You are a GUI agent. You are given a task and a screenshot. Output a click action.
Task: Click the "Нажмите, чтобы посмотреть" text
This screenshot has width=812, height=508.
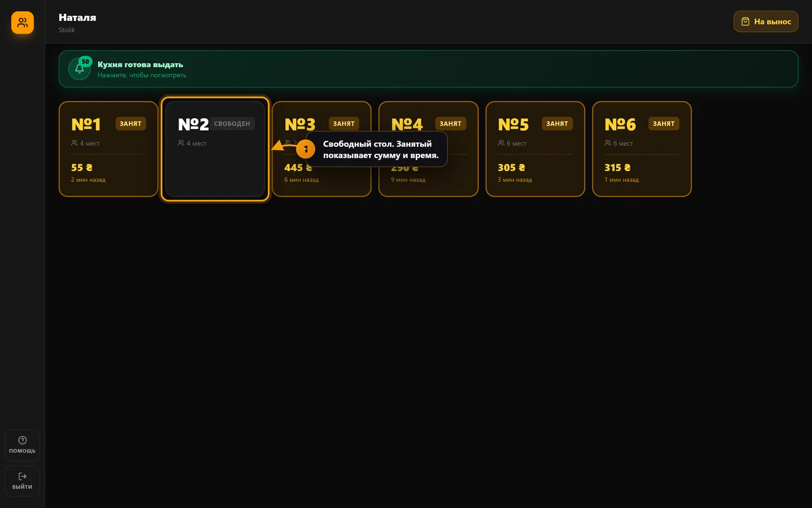(142, 75)
